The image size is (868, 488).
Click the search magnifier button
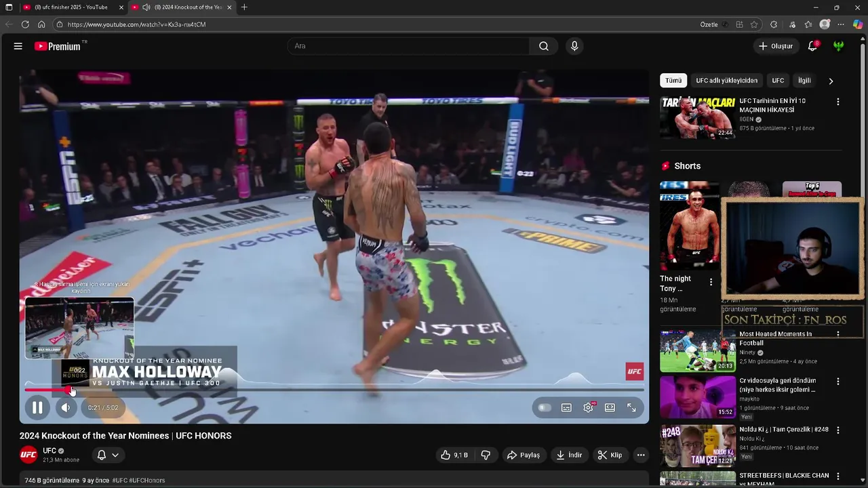coord(544,46)
